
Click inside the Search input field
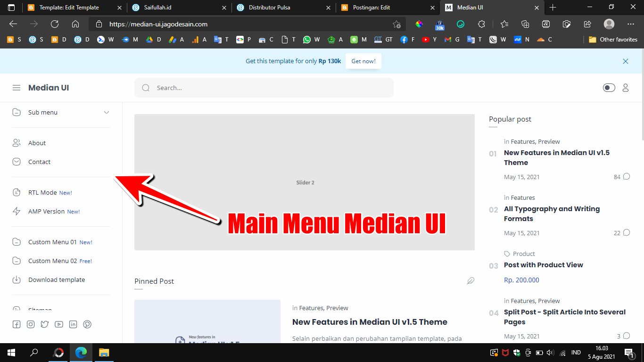pyautogui.click(x=264, y=88)
